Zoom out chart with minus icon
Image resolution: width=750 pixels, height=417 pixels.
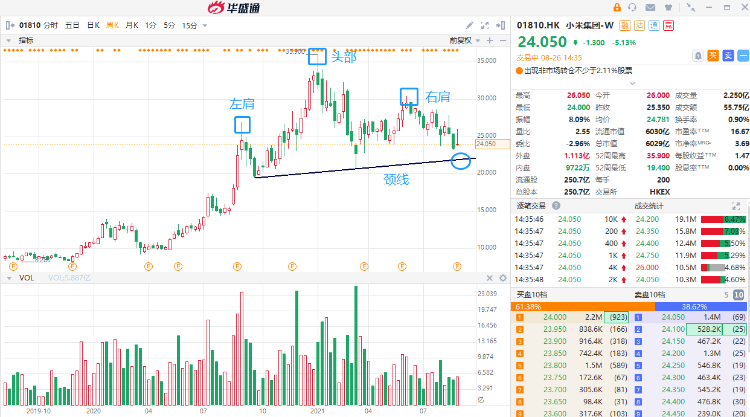tap(503, 41)
